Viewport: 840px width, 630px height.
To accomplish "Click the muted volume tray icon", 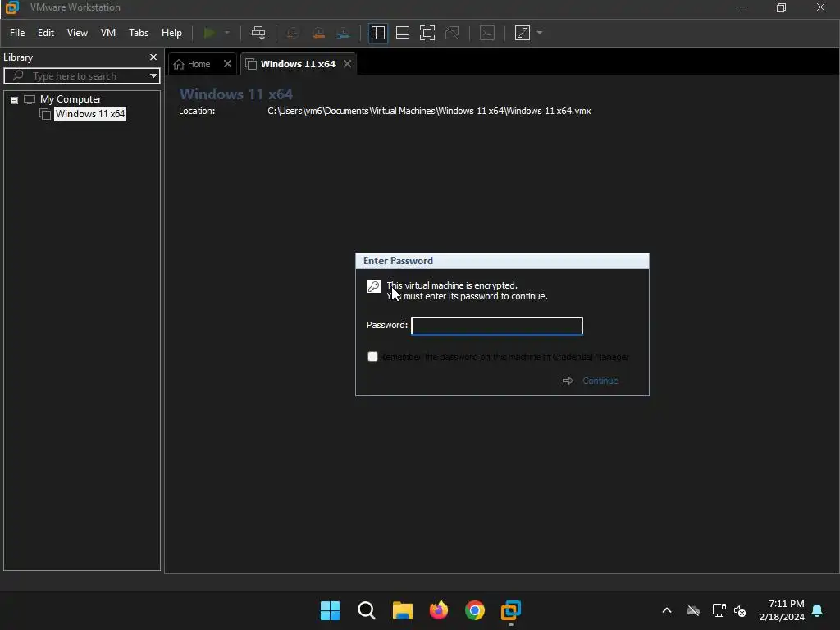I will click(x=741, y=610).
